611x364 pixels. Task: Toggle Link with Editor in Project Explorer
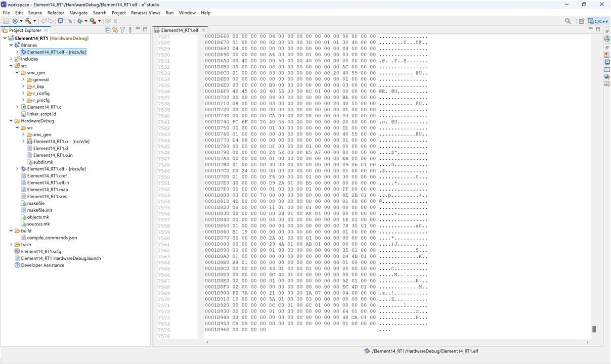click(115, 30)
